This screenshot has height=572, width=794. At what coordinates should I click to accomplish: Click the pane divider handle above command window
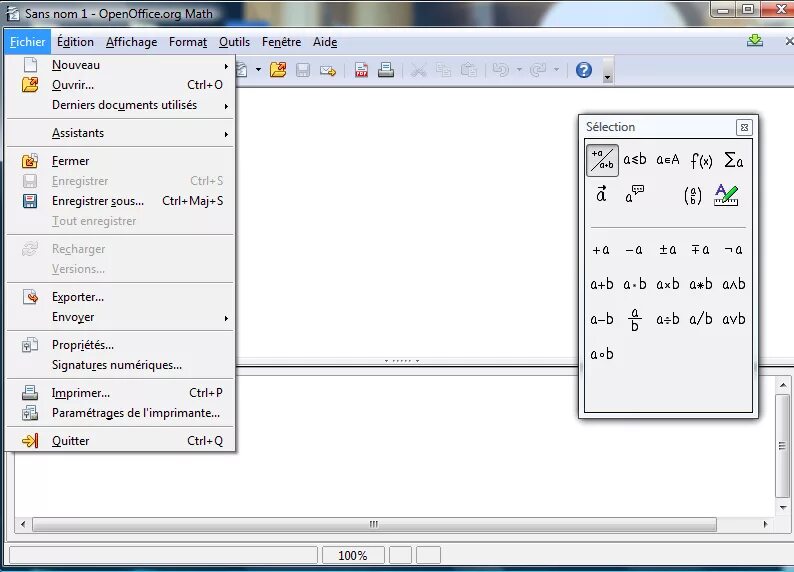coord(402,361)
